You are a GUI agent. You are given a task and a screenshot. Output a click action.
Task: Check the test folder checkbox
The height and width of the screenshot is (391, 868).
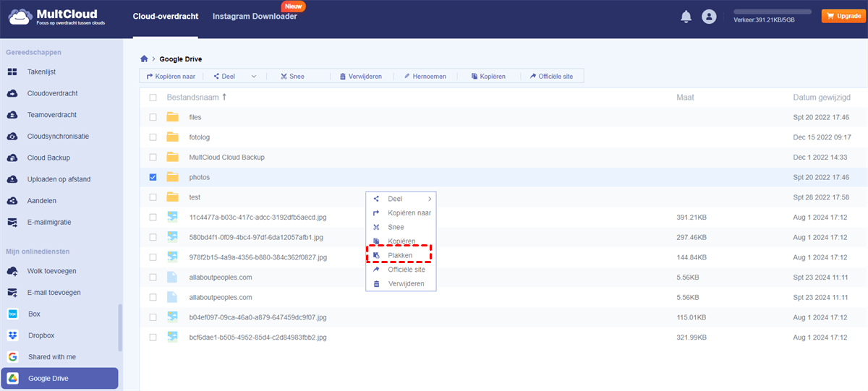click(x=153, y=197)
